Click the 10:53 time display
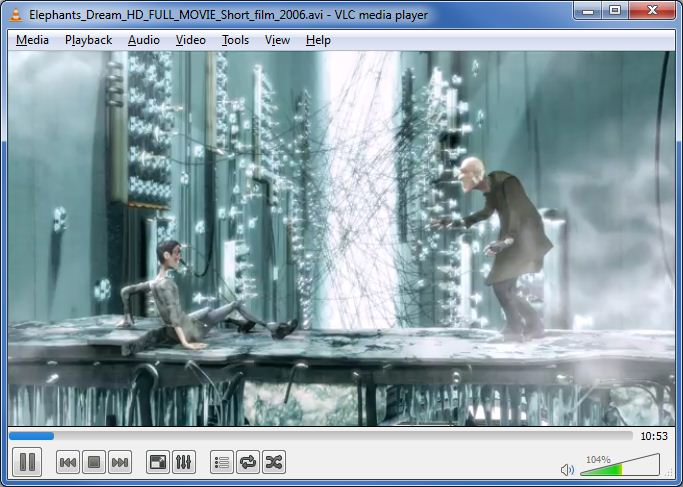The height and width of the screenshot is (487, 683). (x=654, y=436)
